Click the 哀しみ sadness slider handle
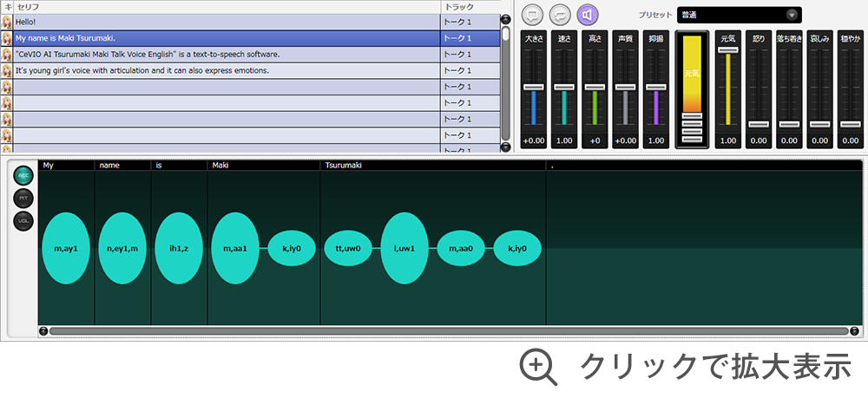Image resolution: width=868 pixels, height=398 pixels. 820,124
